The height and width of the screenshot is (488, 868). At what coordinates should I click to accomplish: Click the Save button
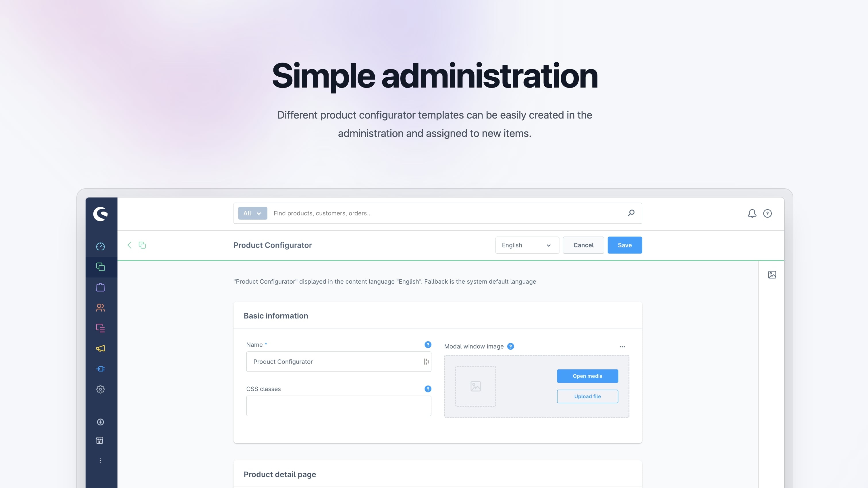tap(625, 245)
